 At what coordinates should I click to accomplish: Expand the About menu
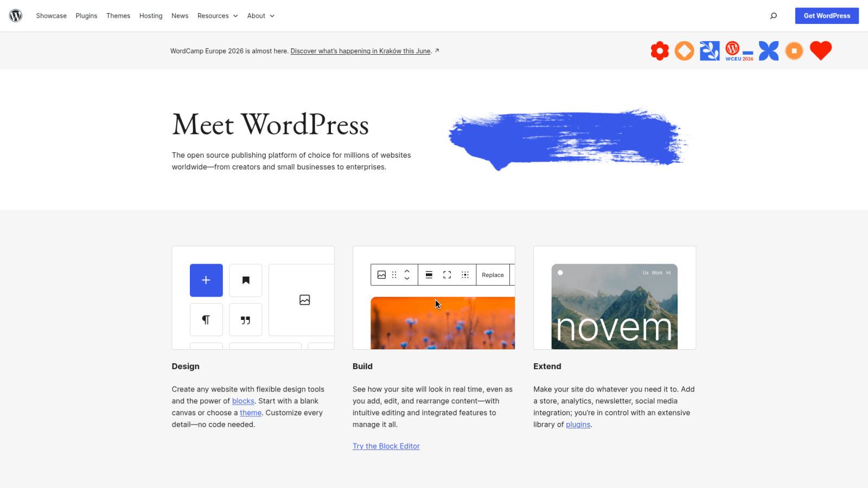(261, 16)
